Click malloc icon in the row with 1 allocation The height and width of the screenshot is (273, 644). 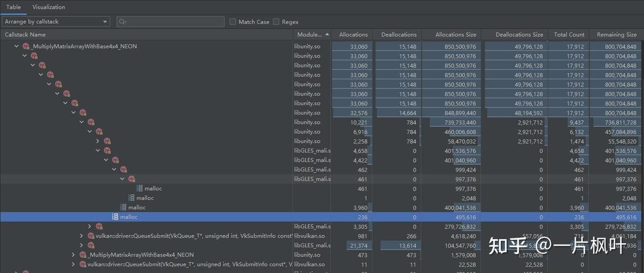click(x=131, y=198)
